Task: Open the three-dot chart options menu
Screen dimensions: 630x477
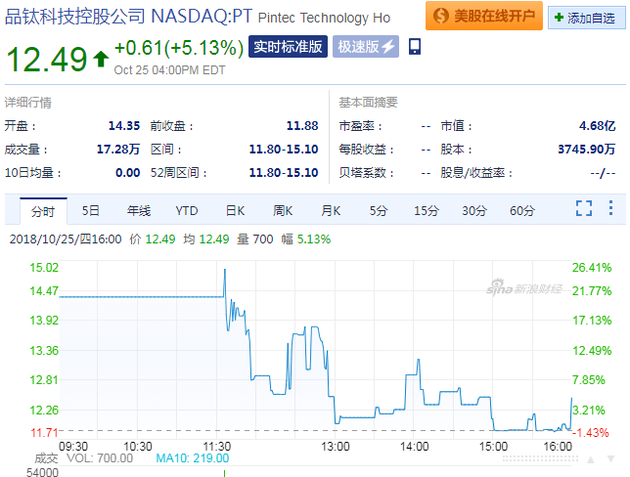Action: coord(611,208)
